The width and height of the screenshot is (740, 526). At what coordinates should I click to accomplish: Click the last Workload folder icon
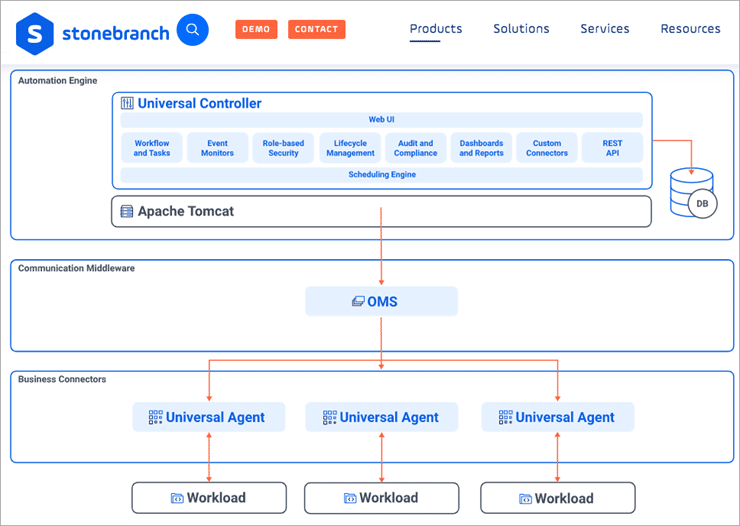pos(525,499)
